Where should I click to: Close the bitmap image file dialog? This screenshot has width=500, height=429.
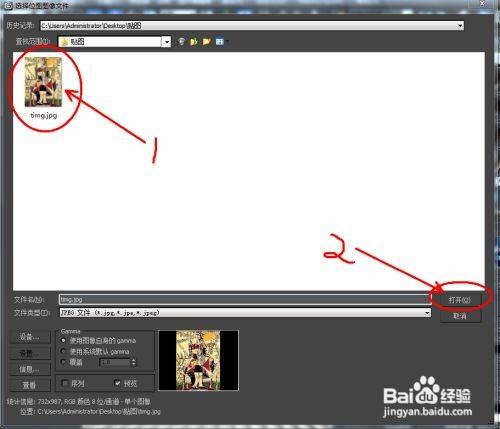pos(482,3)
